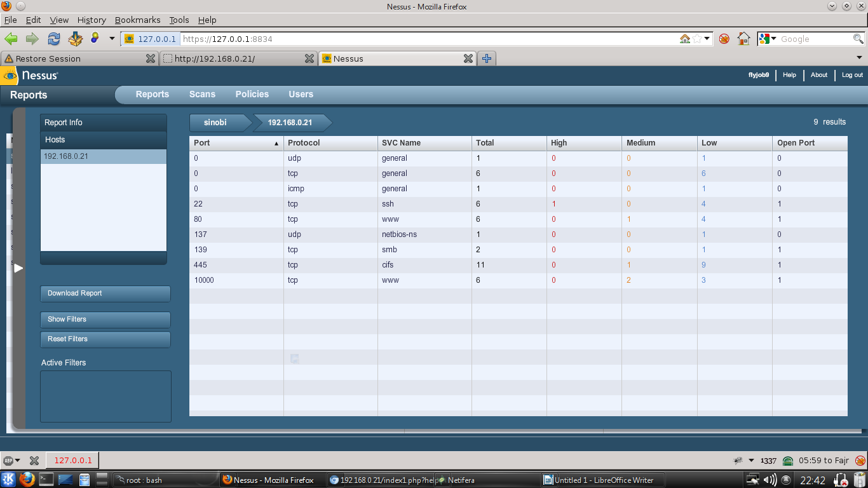Screen dimensions: 868x488
Task: Click the Nessus logo icon
Action: coord(10,76)
